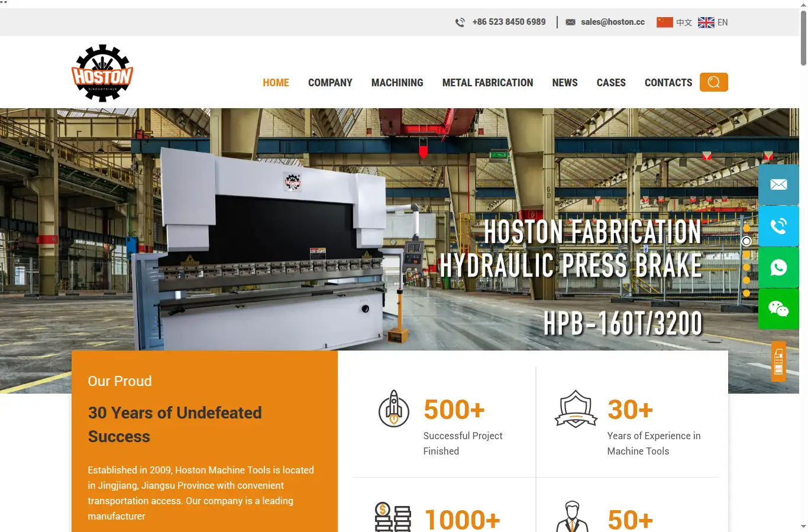Select the first banner slide dot
The width and height of the screenshot is (808, 532).
click(746, 228)
